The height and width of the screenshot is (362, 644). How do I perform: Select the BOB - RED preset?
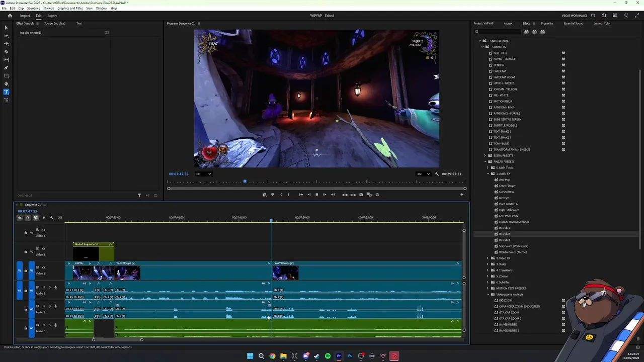tap(500, 53)
